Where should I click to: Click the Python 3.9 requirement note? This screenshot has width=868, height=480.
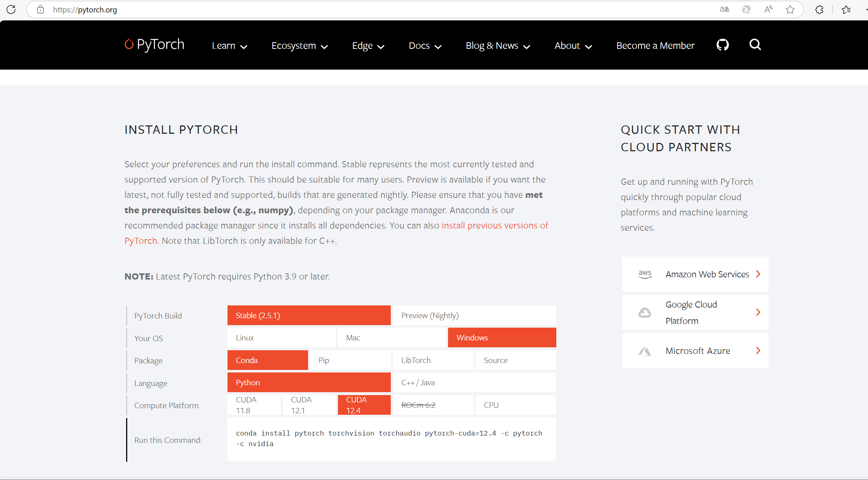click(227, 277)
